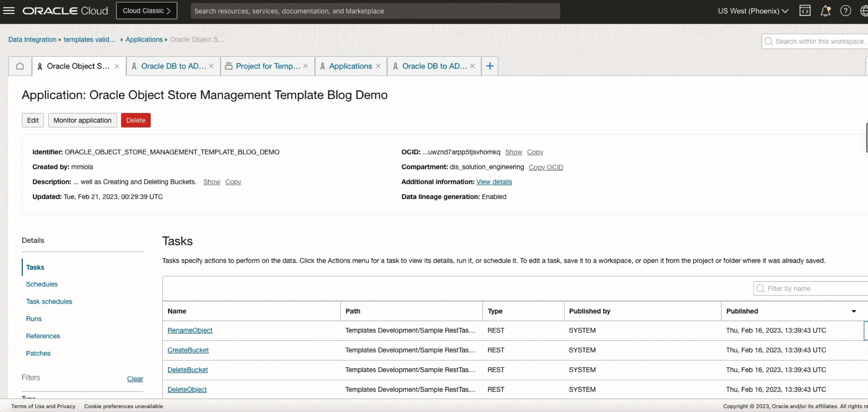Open the notifications bell
The height and width of the screenshot is (412, 868).
pyautogui.click(x=825, y=11)
